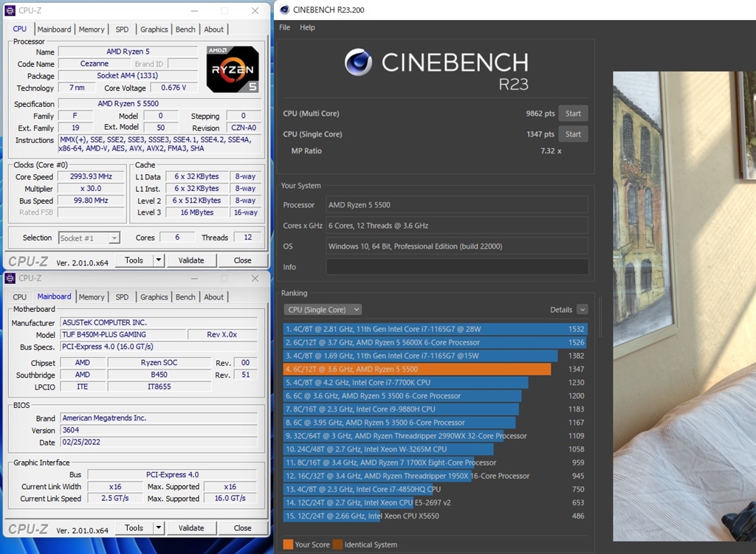The image size is (756, 554).
Task: Start the Single Core benchmark
Action: [x=573, y=134]
